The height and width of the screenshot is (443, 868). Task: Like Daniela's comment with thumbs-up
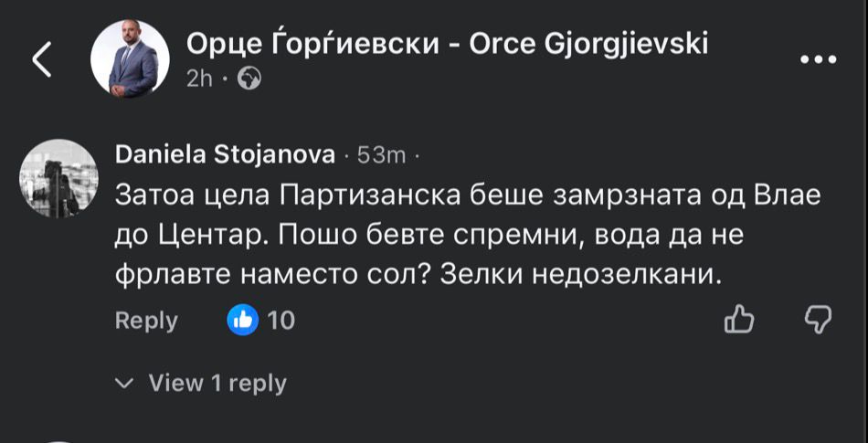[737, 320]
